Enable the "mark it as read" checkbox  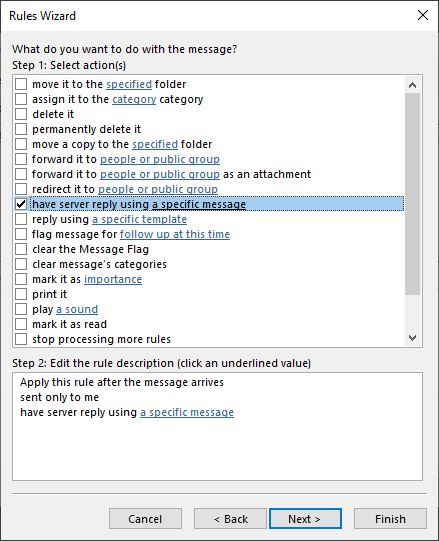[x=21, y=324]
